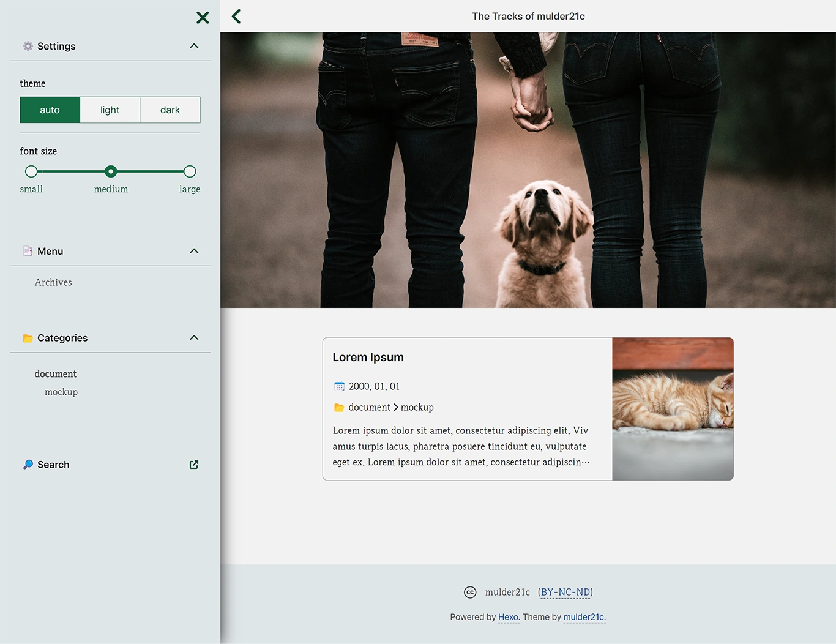Viewport: 836px width, 644px height.
Task: Select the auto theme option
Action: [x=50, y=110]
